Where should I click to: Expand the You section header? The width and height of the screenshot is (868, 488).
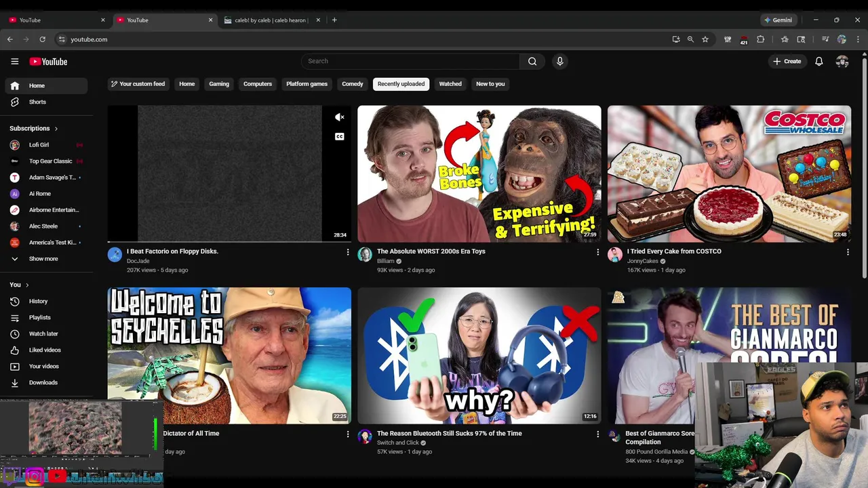point(19,285)
